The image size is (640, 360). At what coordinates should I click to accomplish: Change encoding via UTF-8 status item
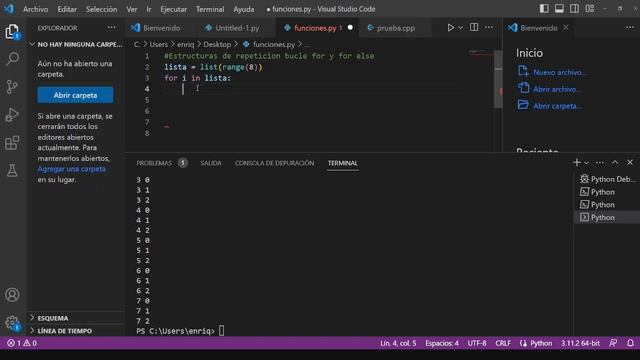coord(477,343)
